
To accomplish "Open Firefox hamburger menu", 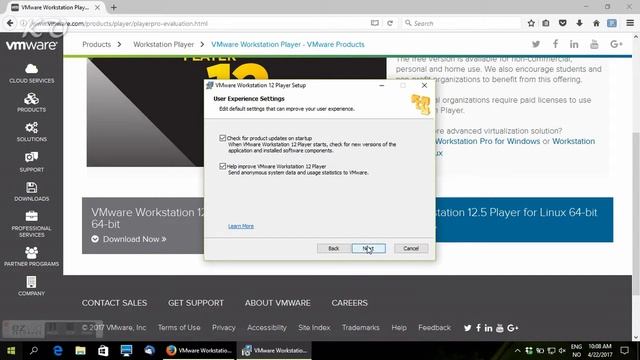I will 630,23.
